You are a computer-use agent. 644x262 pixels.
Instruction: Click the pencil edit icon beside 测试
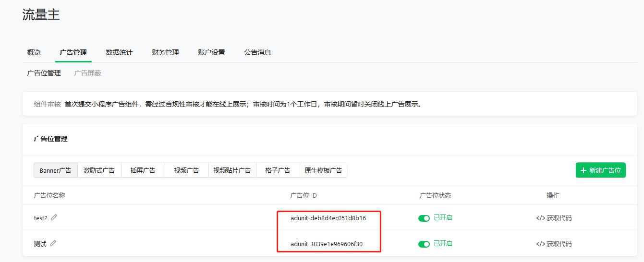[x=53, y=243]
